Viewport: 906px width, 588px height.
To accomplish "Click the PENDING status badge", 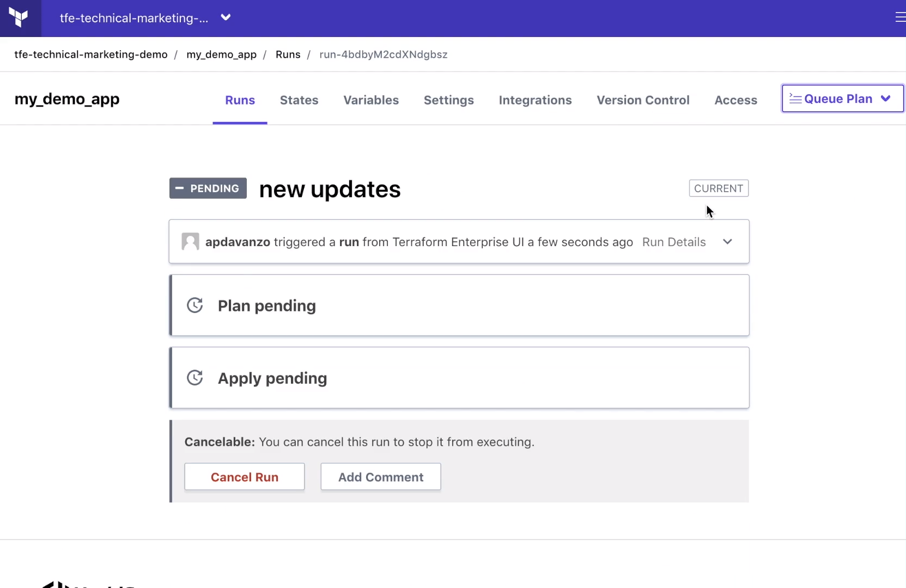I will coord(208,188).
